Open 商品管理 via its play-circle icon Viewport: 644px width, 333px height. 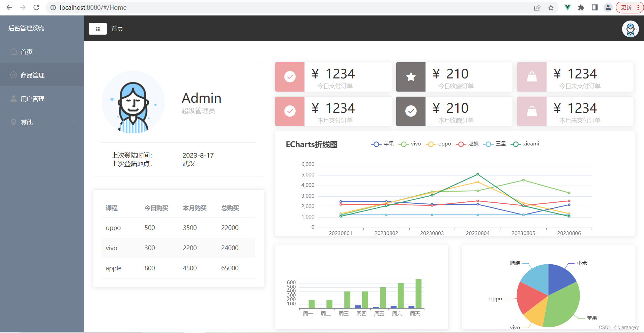13,75
